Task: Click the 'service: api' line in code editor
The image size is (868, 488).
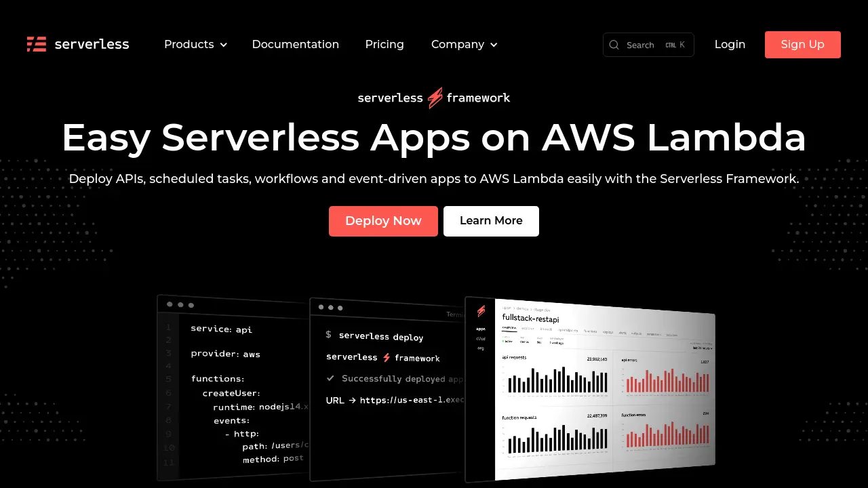Action: click(x=222, y=329)
